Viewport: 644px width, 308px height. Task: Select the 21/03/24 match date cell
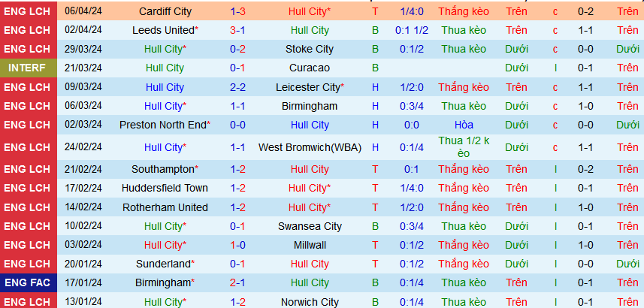click(83, 68)
